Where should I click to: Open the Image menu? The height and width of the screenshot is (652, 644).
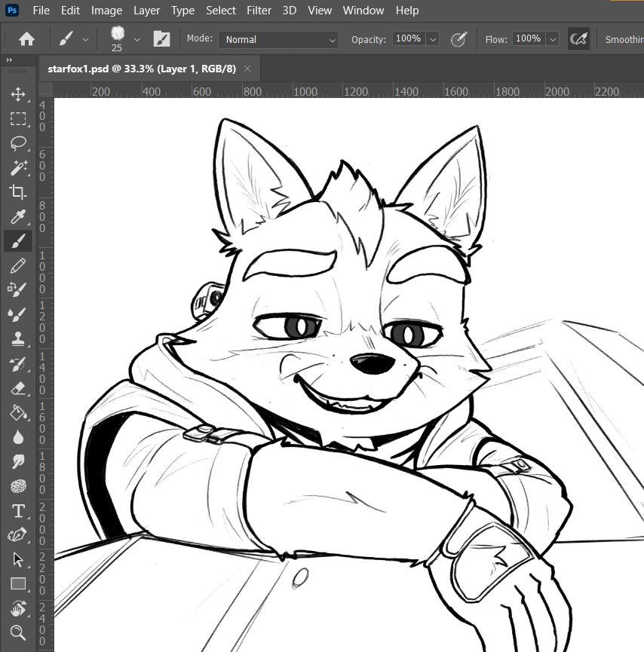coord(106,11)
